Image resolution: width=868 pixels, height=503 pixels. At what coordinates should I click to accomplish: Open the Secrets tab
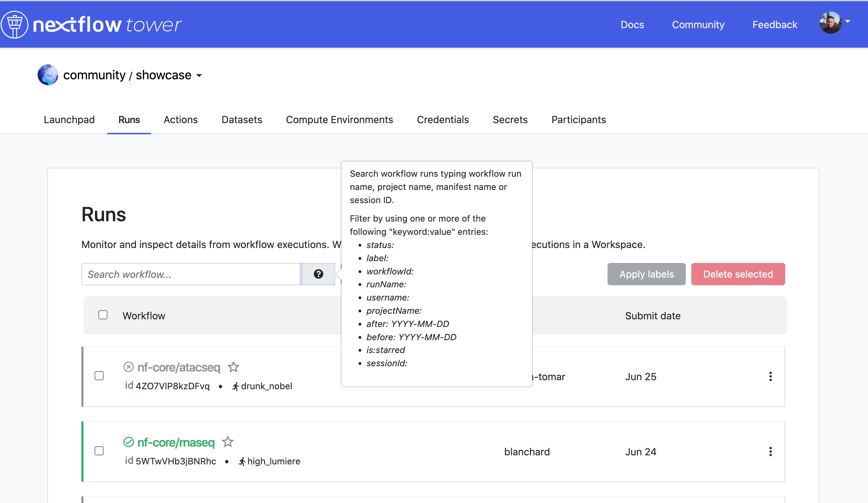coord(510,120)
